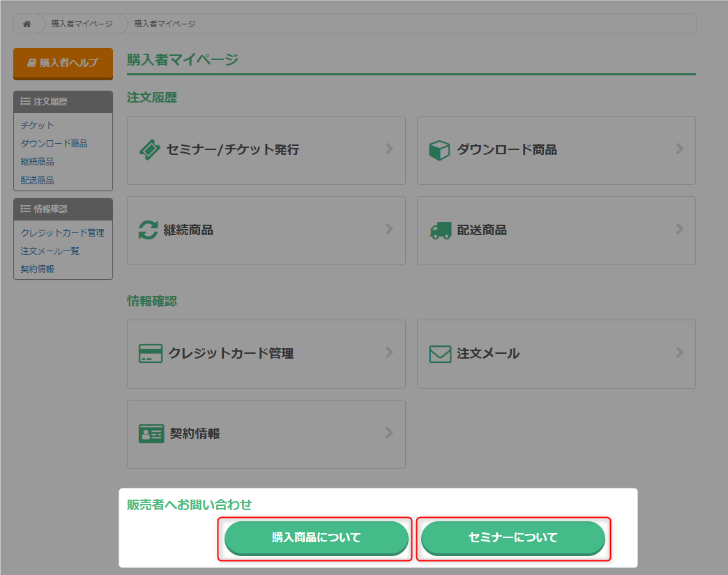Image resolution: width=728 pixels, height=575 pixels.
Task: Click the truck icon for 配送商品
Action: (x=440, y=230)
